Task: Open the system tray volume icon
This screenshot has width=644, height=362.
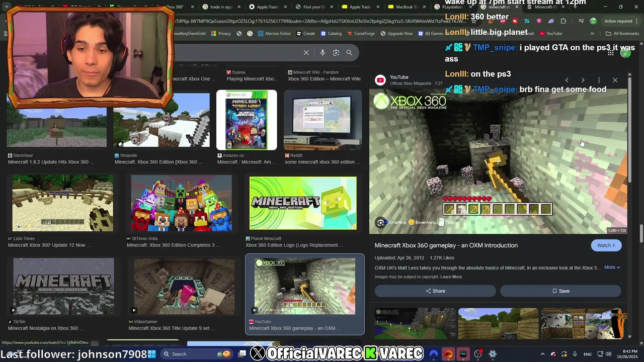Action: pos(608,354)
